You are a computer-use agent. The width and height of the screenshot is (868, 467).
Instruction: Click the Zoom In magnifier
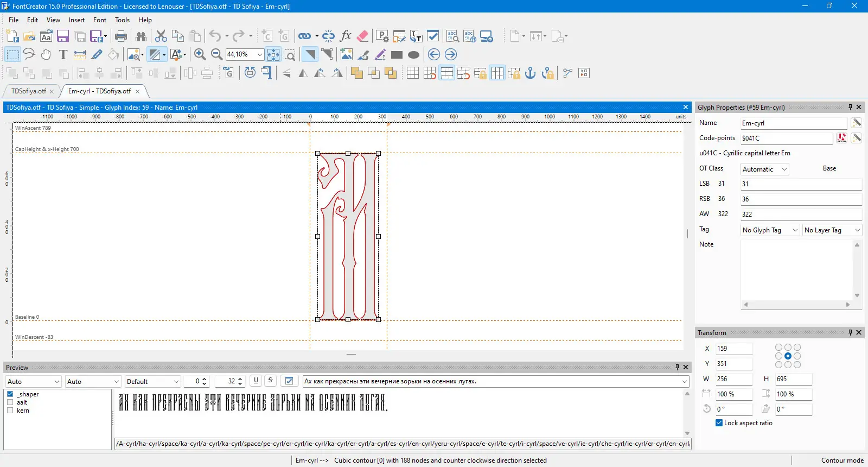pyautogui.click(x=200, y=54)
